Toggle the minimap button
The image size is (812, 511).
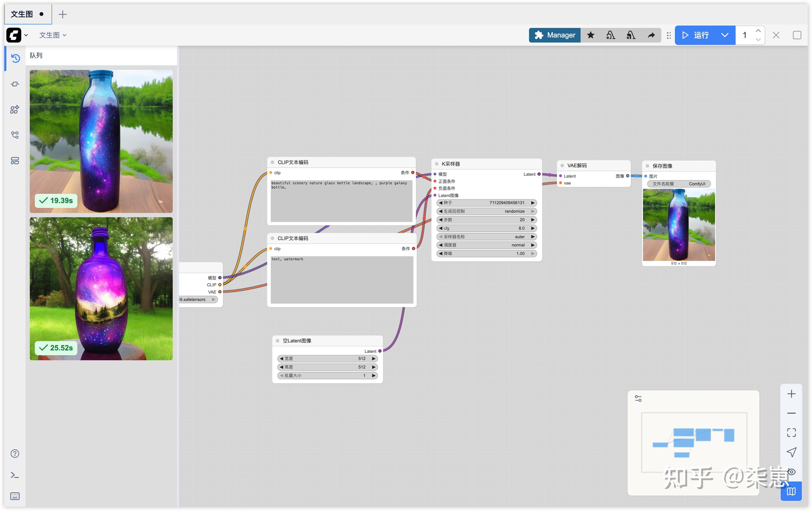(x=791, y=491)
